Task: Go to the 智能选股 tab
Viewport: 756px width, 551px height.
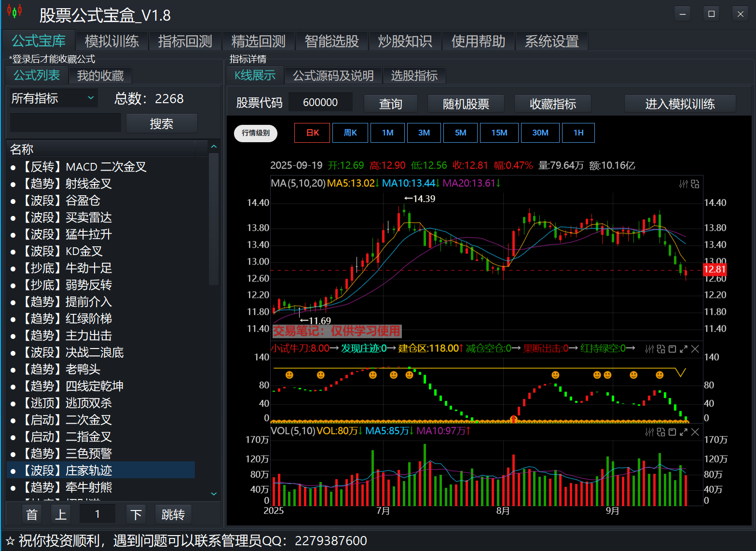Action: [331, 41]
